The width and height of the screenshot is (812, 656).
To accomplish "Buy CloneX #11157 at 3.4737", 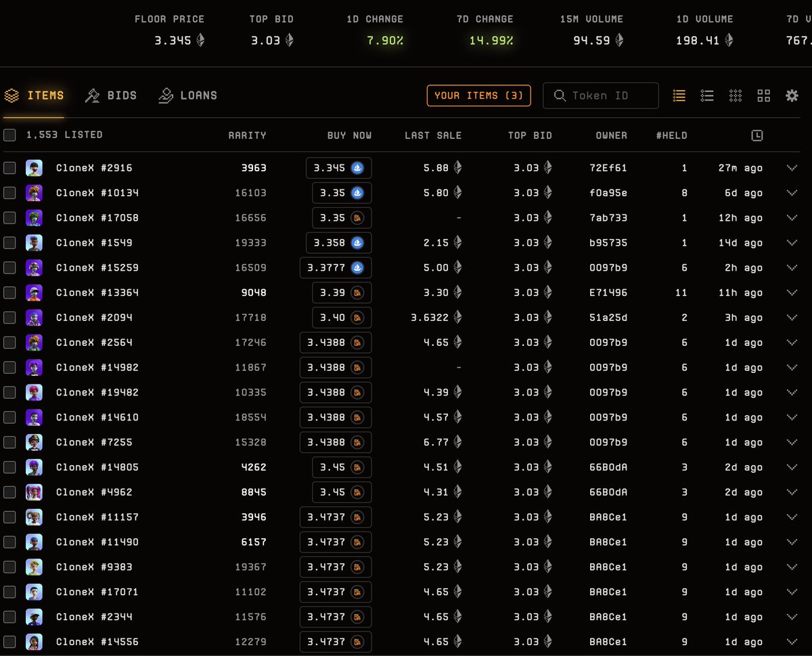I will tap(336, 517).
